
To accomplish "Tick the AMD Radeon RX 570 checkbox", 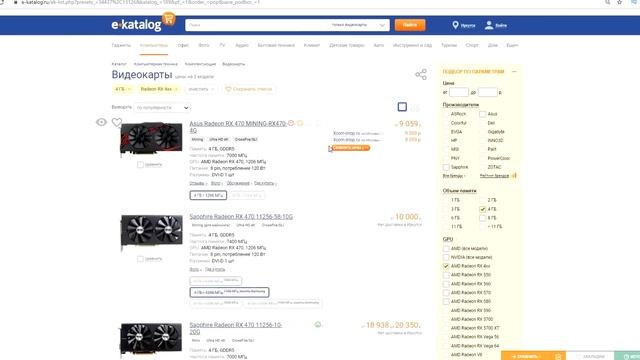I will 446,293.
